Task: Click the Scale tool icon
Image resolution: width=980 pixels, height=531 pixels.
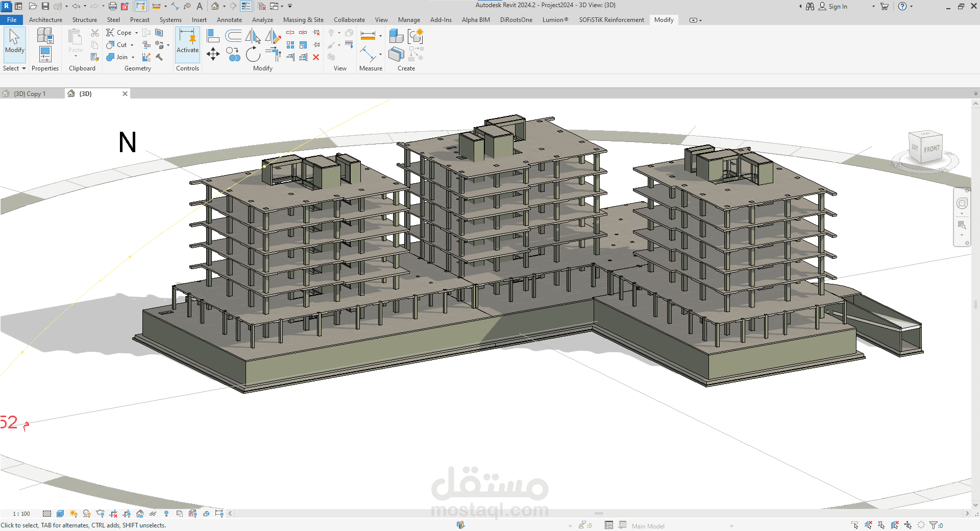Action: [x=303, y=45]
